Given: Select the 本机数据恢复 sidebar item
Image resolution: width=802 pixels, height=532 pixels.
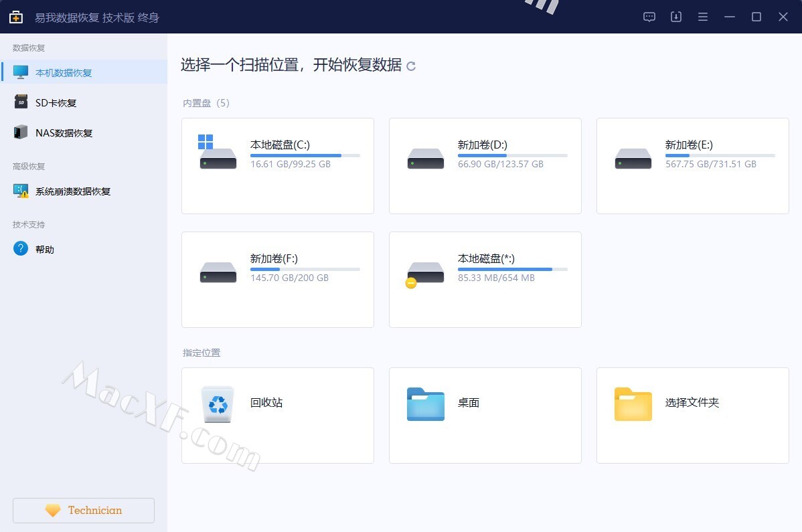Looking at the screenshot, I should (x=84, y=72).
